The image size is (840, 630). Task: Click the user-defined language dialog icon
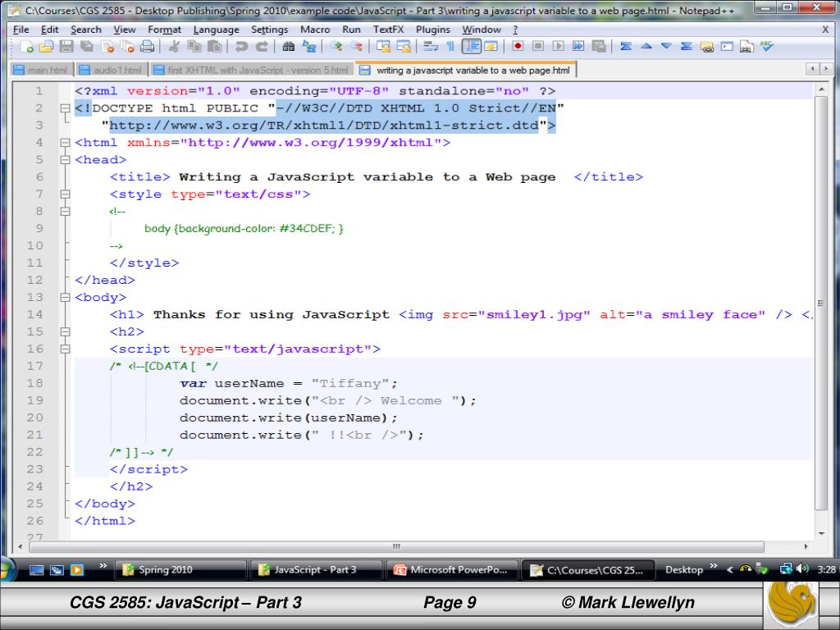(491, 47)
